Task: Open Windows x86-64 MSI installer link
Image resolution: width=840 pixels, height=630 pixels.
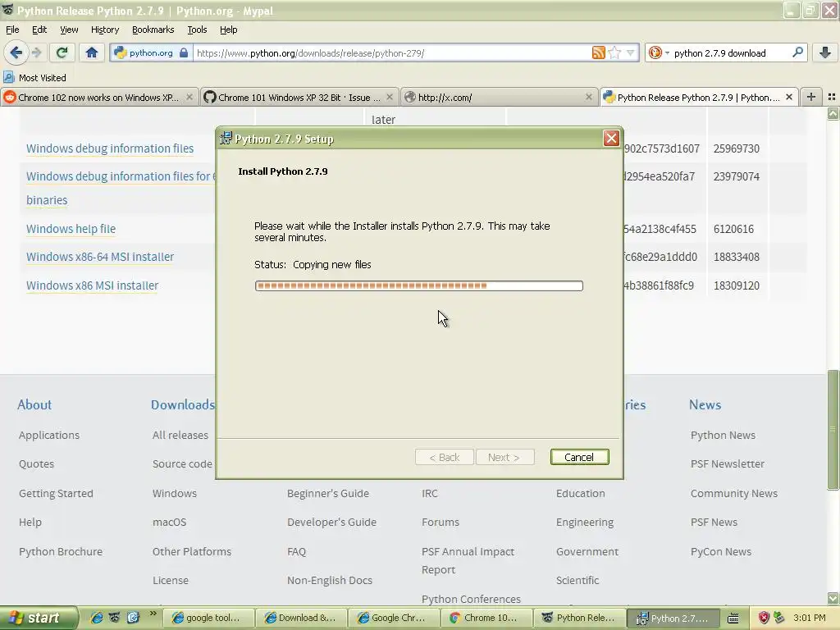Action: [100, 257]
